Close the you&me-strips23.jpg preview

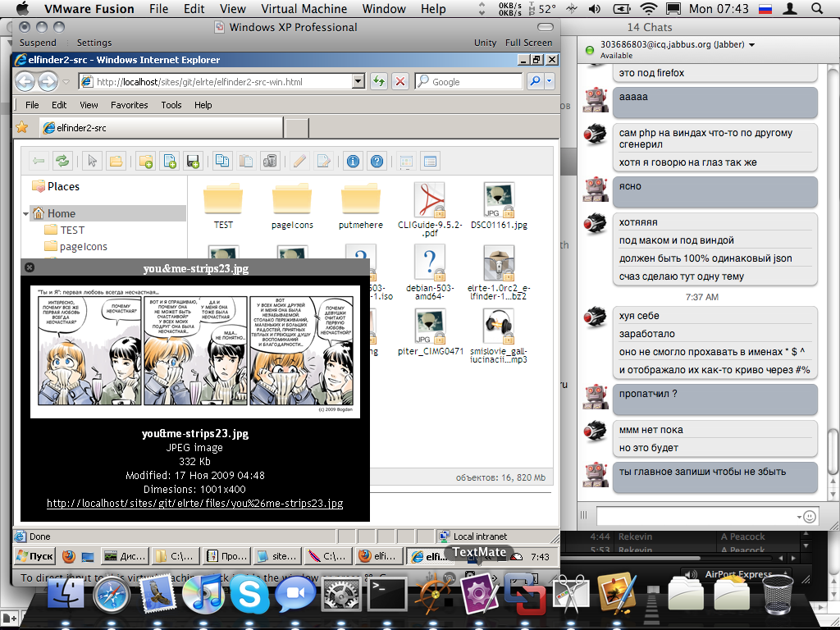click(30, 267)
